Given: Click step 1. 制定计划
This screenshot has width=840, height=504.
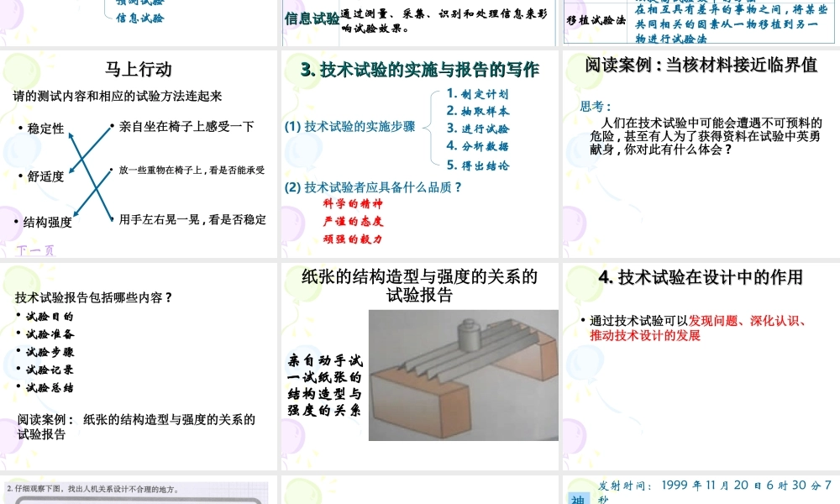Looking at the screenshot, I should pos(477,94).
